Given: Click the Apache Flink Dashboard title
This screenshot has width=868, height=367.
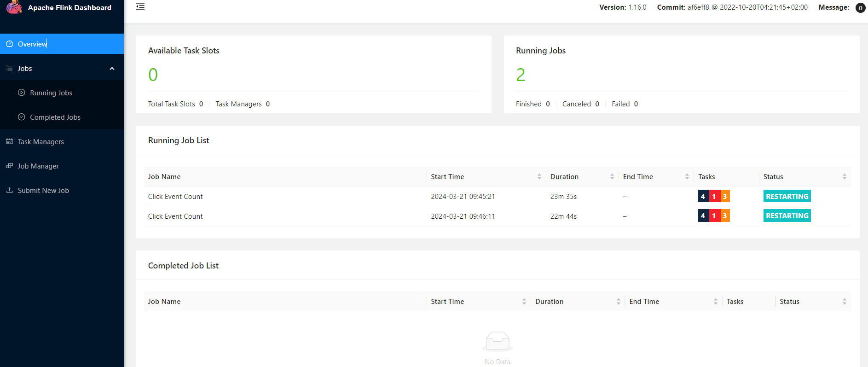Looking at the screenshot, I should pos(69,8).
